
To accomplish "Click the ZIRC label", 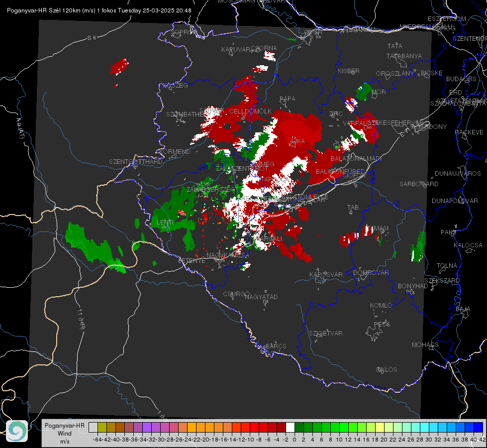I will (336, 114).
